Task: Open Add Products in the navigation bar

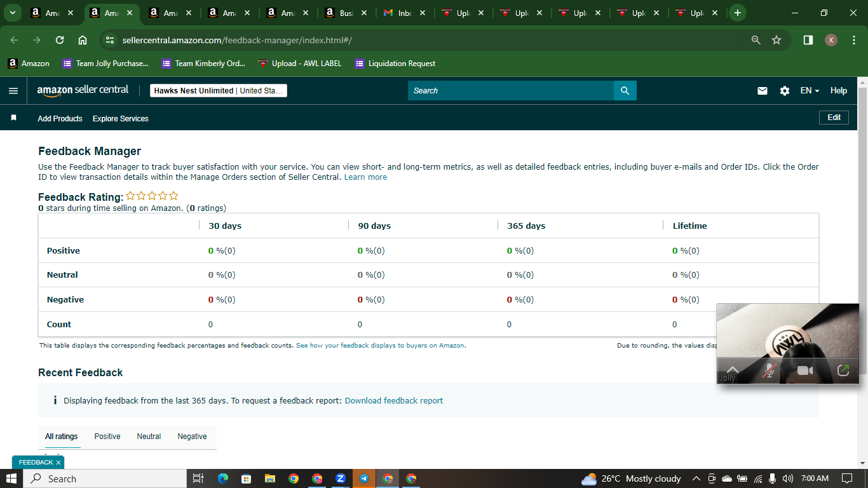Action: point(60,119)
